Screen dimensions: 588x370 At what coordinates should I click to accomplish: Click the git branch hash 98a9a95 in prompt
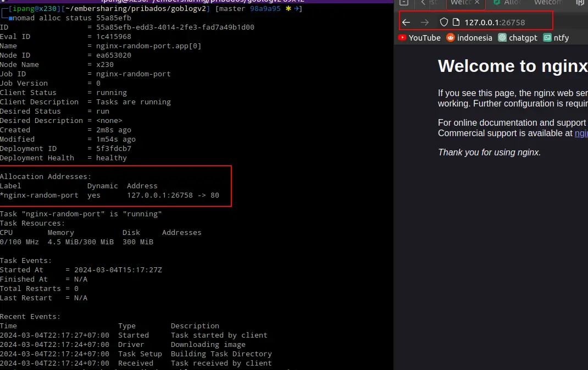[265, 9]
